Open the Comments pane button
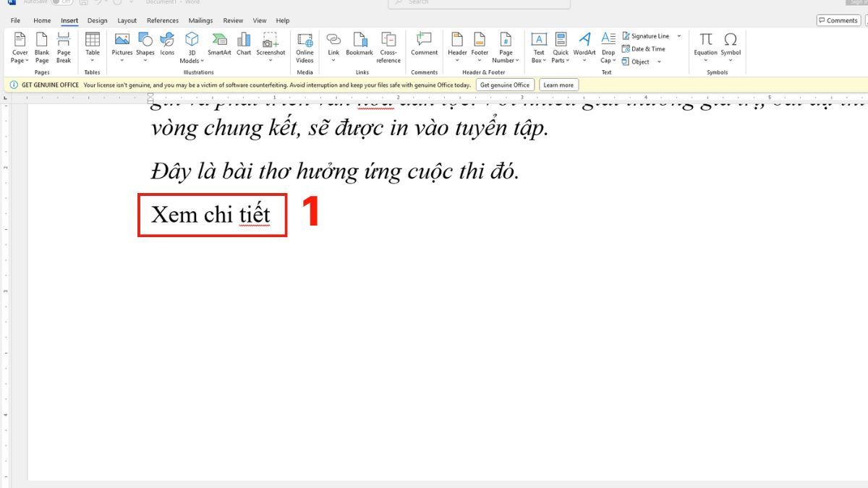The height and width of the screenshot is (488, 868). pos(838,20)
